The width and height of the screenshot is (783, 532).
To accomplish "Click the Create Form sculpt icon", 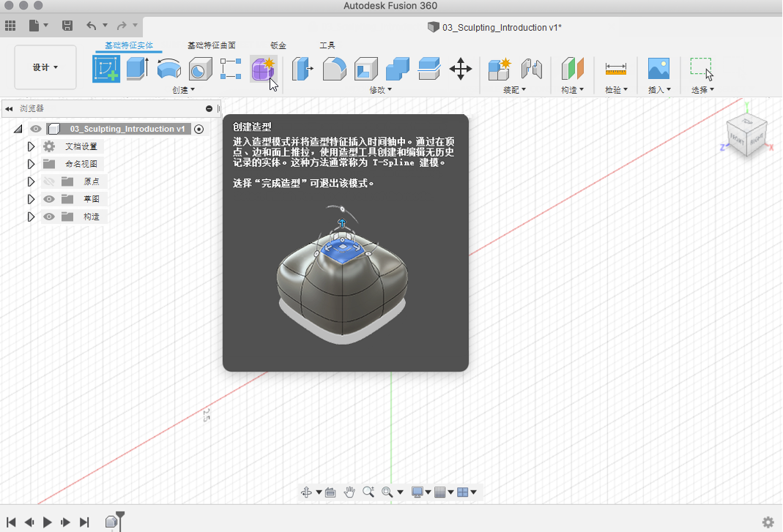I will tap(262, 70).
